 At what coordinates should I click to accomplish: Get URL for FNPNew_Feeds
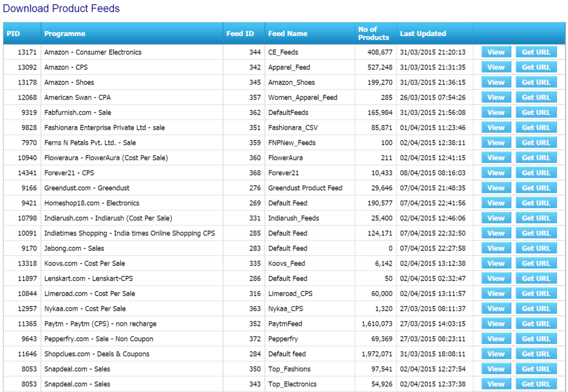pos(536,143)
